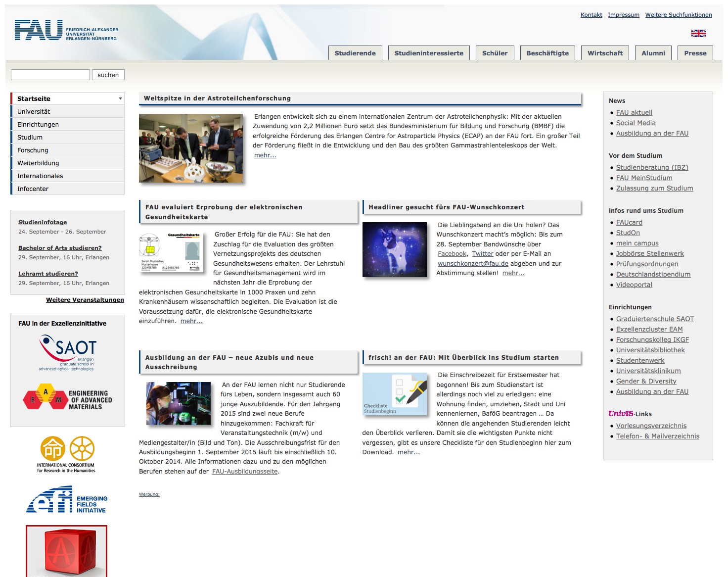Open the Deutschlandstipendium sidebar link

point(653,274)
